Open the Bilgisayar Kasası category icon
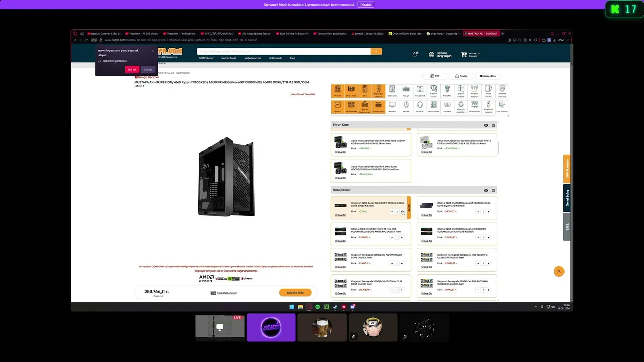The height and width of the screenshot is (362, 644). 378,91
